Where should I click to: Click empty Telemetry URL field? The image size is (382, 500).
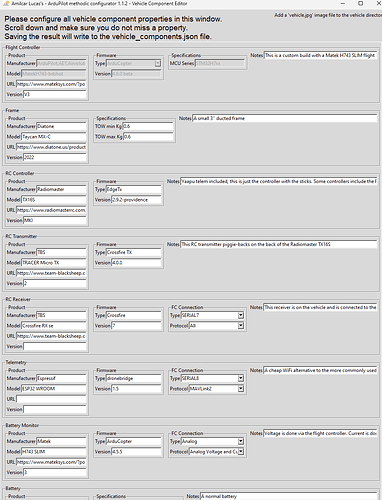51,399
